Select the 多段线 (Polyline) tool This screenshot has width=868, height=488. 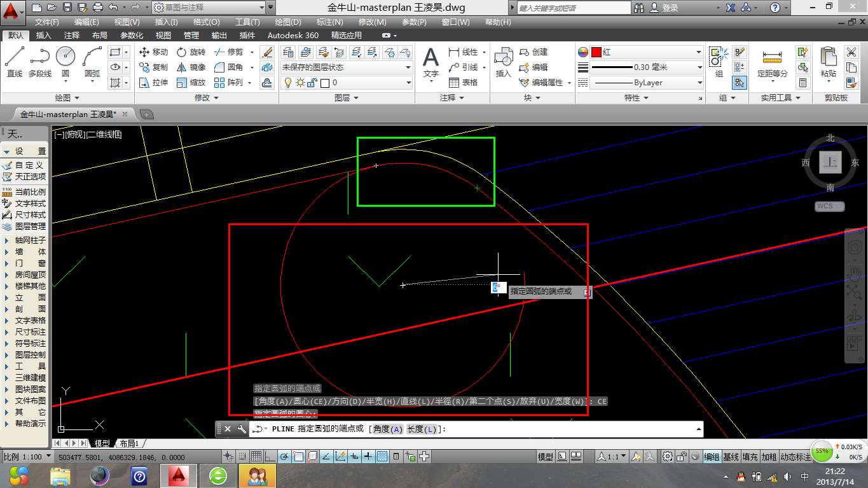40,62
